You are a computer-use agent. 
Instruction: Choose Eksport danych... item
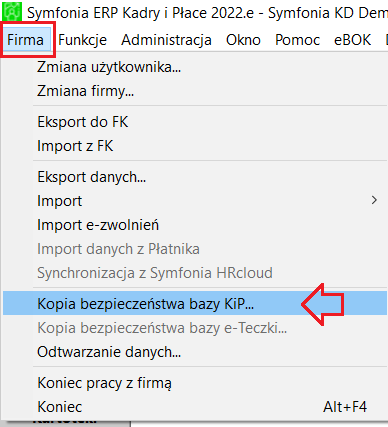click(x=195, y=177)
